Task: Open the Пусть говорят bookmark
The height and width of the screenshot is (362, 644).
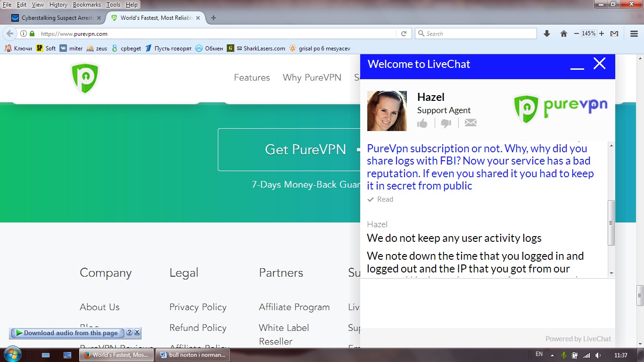Action: click(x=168, y=48)
